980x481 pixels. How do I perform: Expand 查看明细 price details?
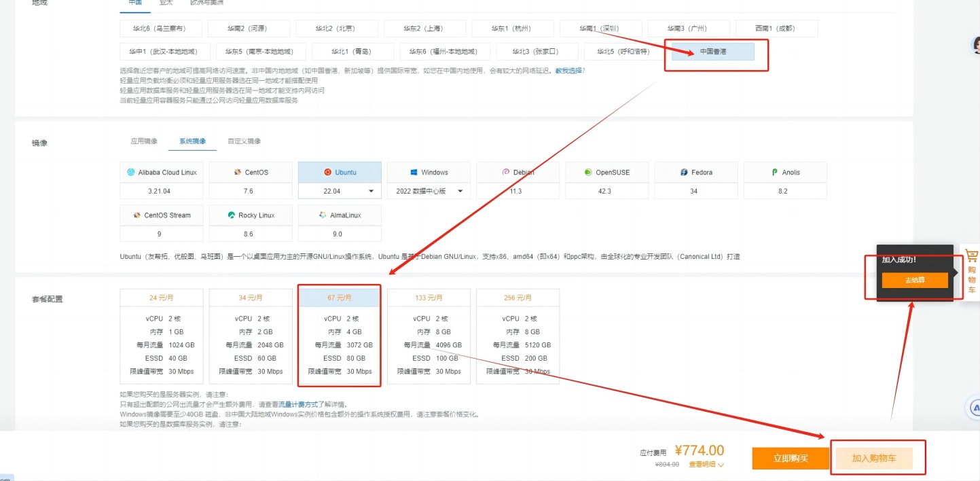pos(706,465)
